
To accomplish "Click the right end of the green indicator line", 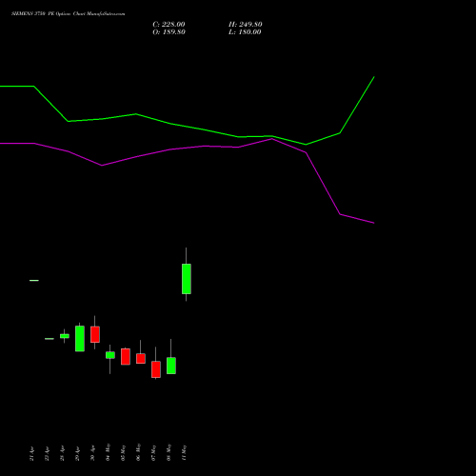I will [374, 77].
